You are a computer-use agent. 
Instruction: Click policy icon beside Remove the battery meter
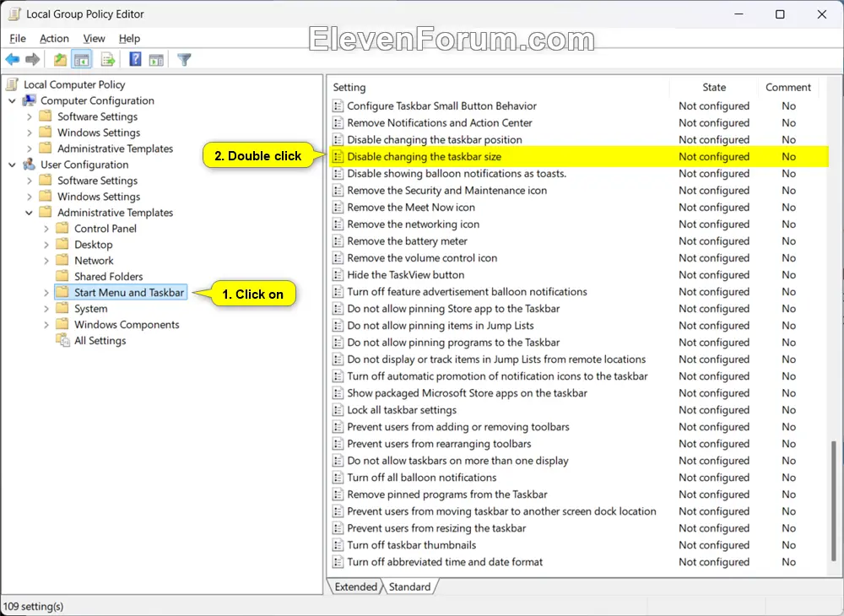[x=338, y=241]
